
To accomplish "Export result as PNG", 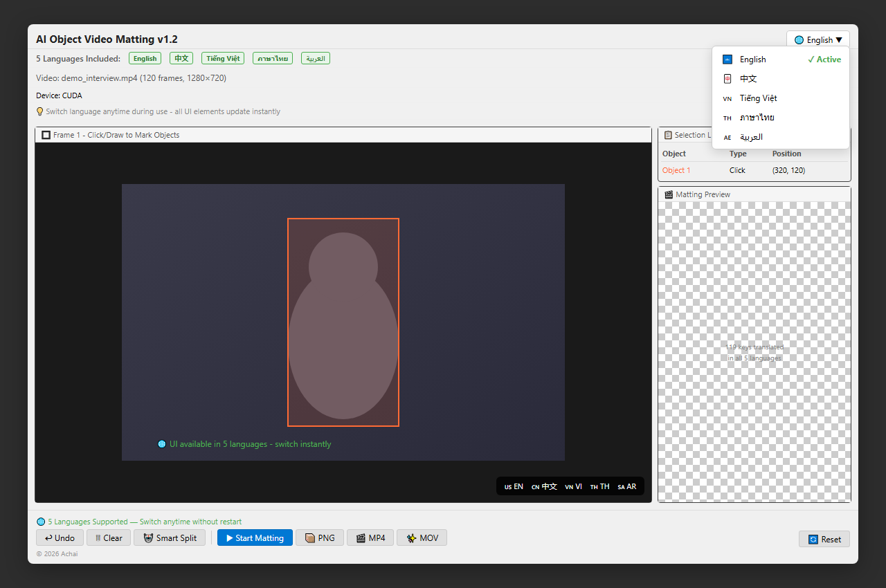I will pos(320,538).
